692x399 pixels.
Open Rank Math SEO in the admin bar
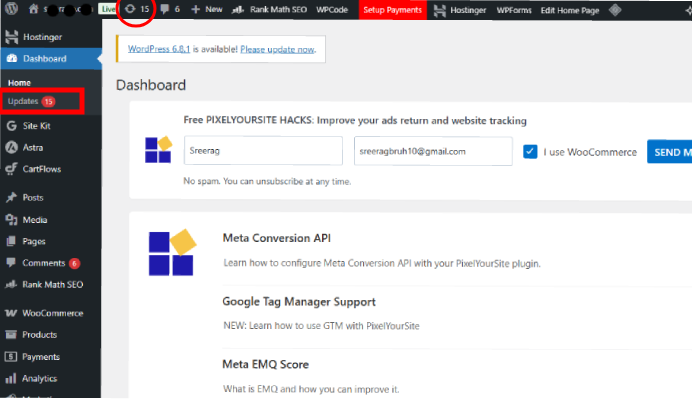tap(269, 9)
